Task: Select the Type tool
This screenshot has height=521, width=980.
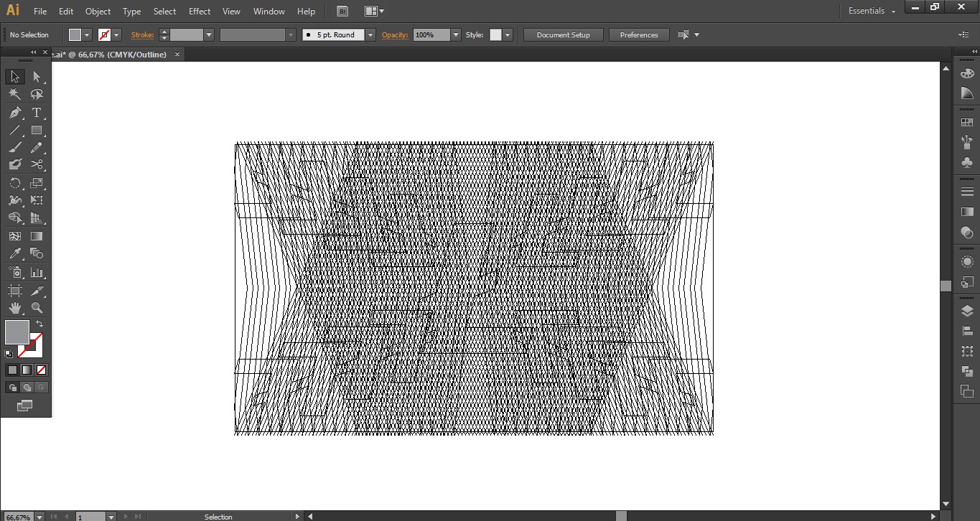Action: coord(37,113)
